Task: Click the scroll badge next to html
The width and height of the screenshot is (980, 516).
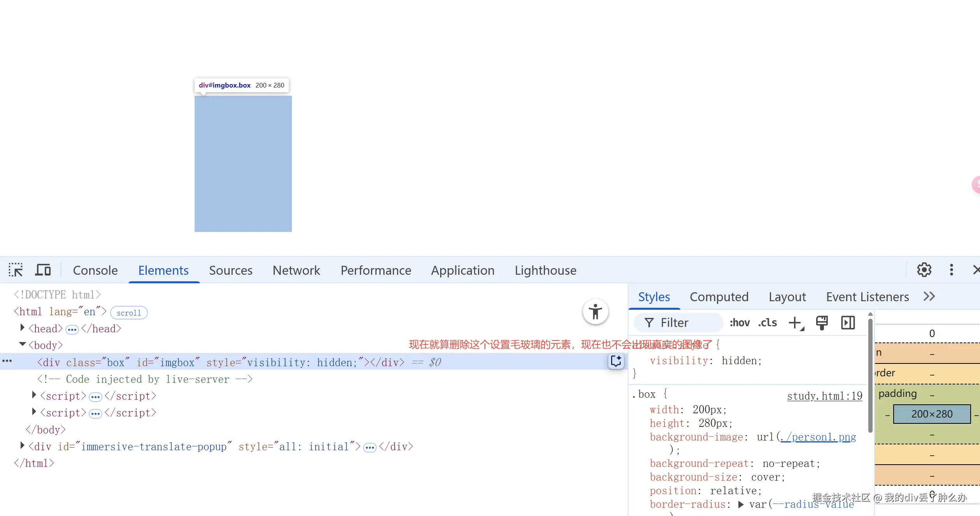Action: [x=129, y=313]
